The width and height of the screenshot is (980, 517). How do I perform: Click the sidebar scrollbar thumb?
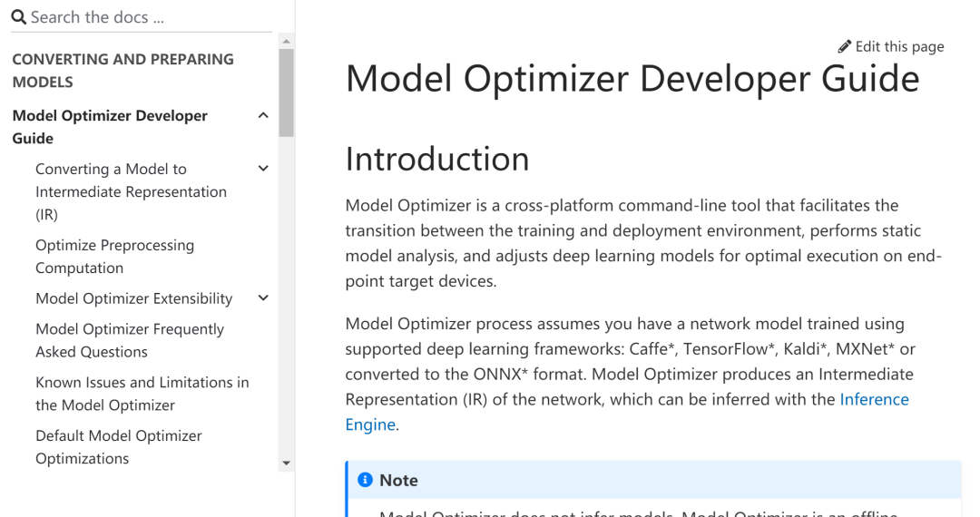click(286, 93)
